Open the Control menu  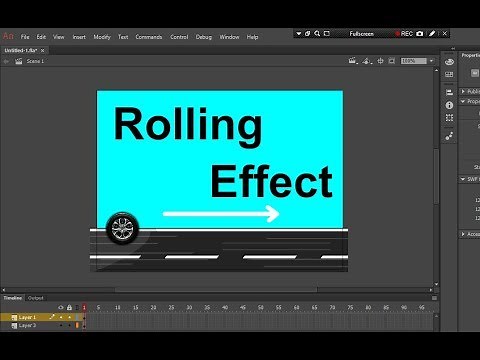tap(179, 37)
